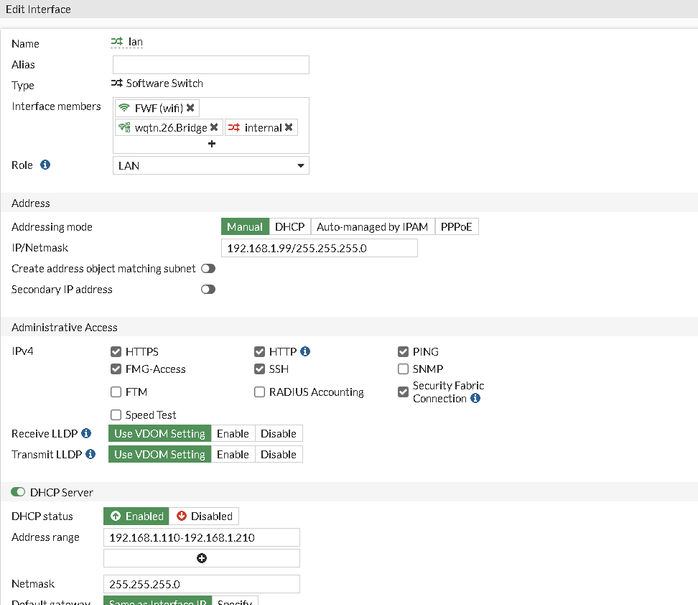Open the Role dropdown
Image resolution: width=698 pixels, height=605 pixels.
pyautogui.click(x=211, y=166)
